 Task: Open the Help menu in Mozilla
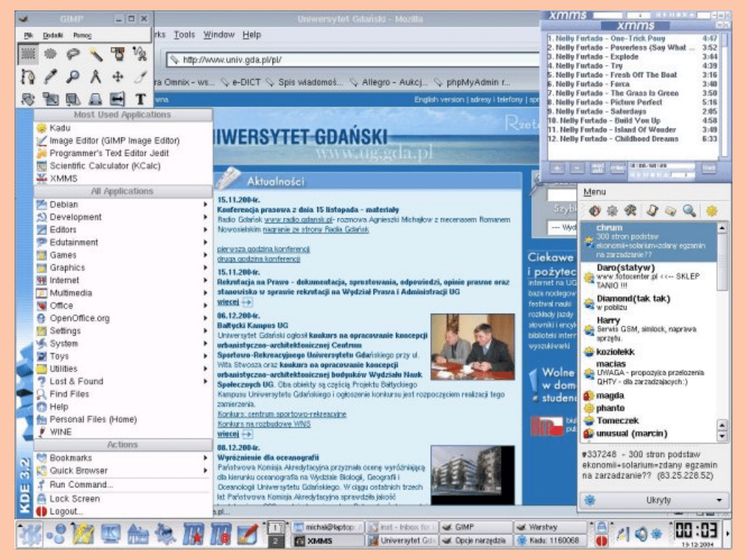click(x=252, y=35)
